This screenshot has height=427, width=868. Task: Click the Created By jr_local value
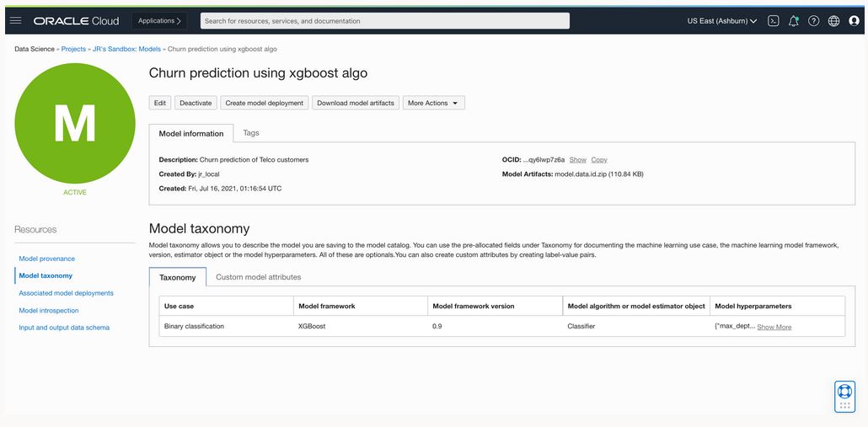coord(209,173)
